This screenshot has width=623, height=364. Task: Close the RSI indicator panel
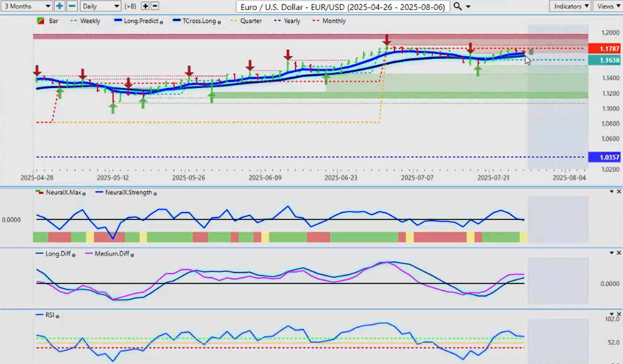(x=618, y=314)
